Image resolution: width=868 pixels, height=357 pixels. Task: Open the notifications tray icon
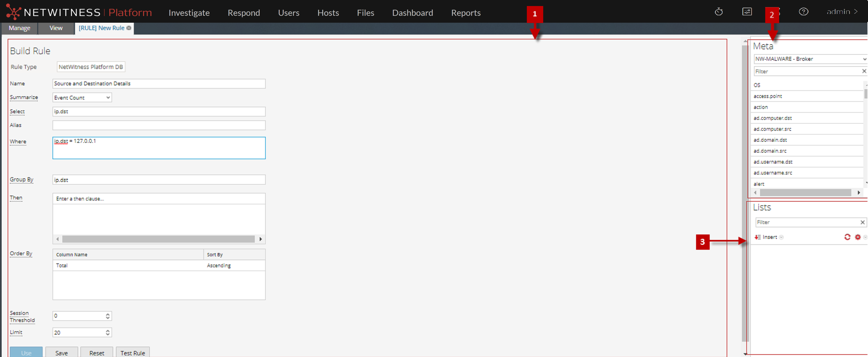(x=747, y=12)
